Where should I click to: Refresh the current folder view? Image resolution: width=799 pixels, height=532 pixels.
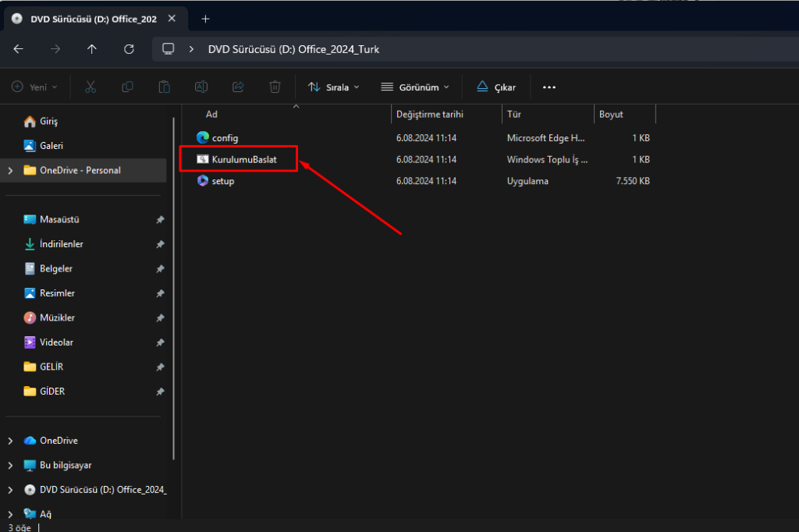(x=130, y=49)
